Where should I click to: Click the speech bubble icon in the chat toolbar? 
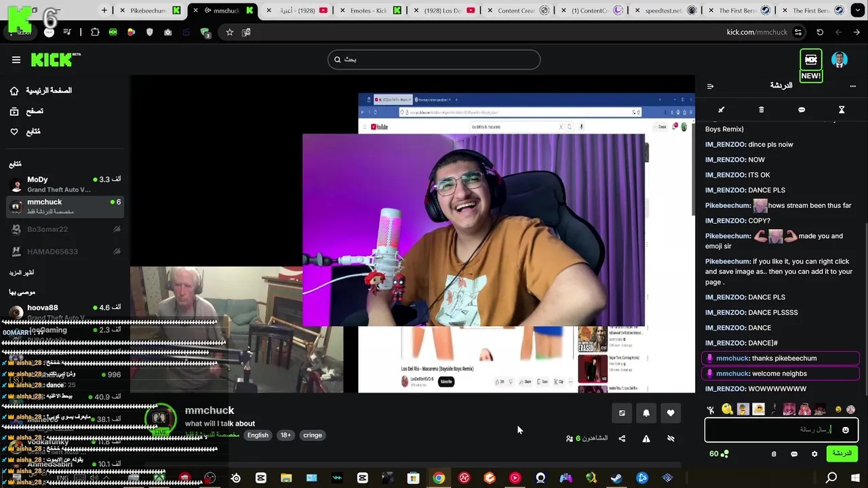(x=802, y=110)
